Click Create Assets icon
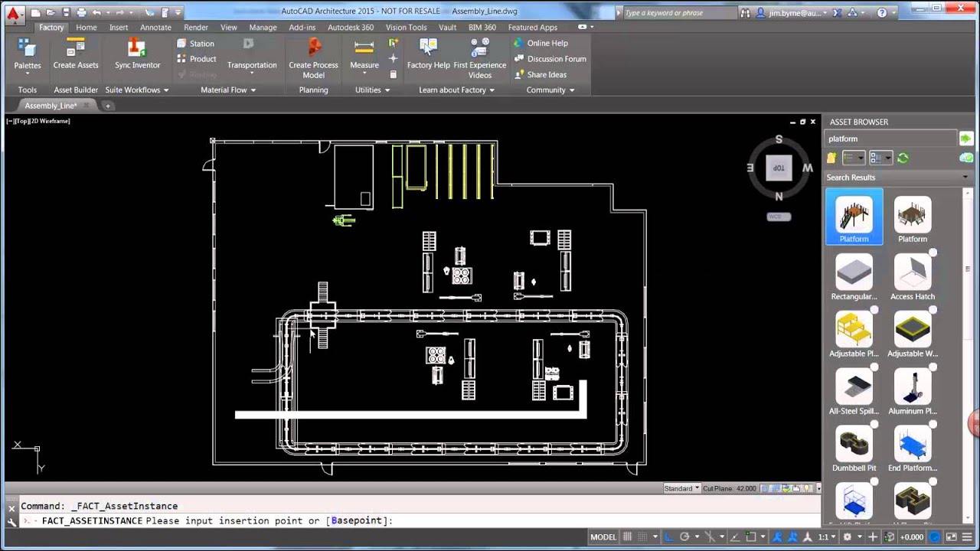The height and width of the screenshot is (551, 980). pyautogui.click(x=76, y=55)
